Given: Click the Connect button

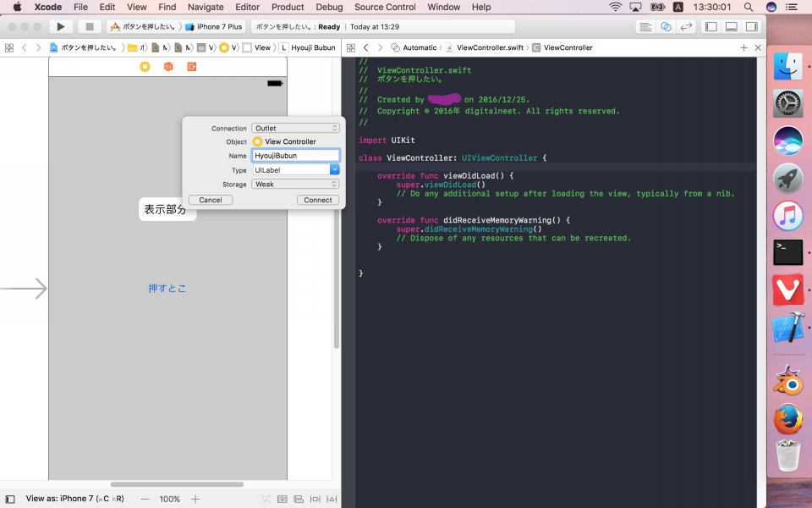Looking at the screenshot, I should tap(318, 200).
